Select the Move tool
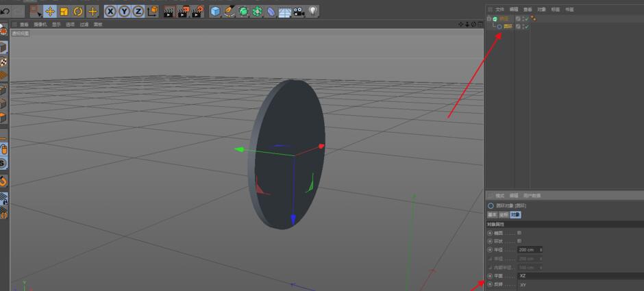The height and width of the screenshot is (291, 644). point(50,11)
